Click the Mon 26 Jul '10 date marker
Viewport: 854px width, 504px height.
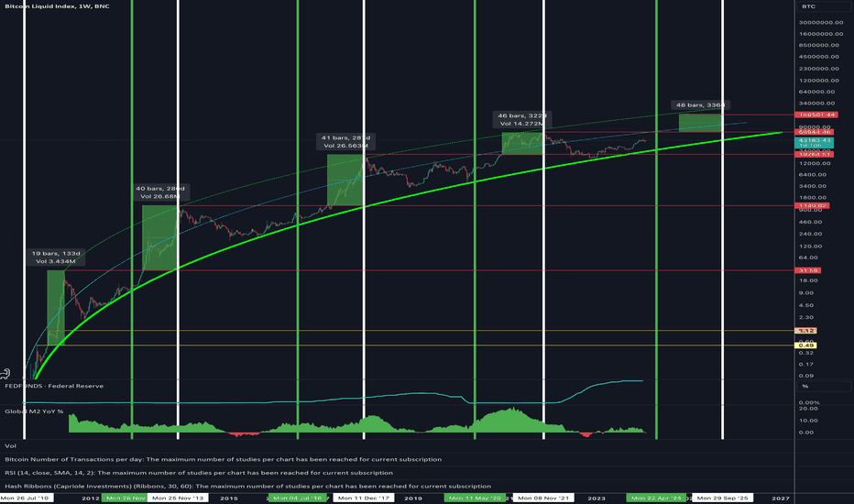(x=25, y=498)
